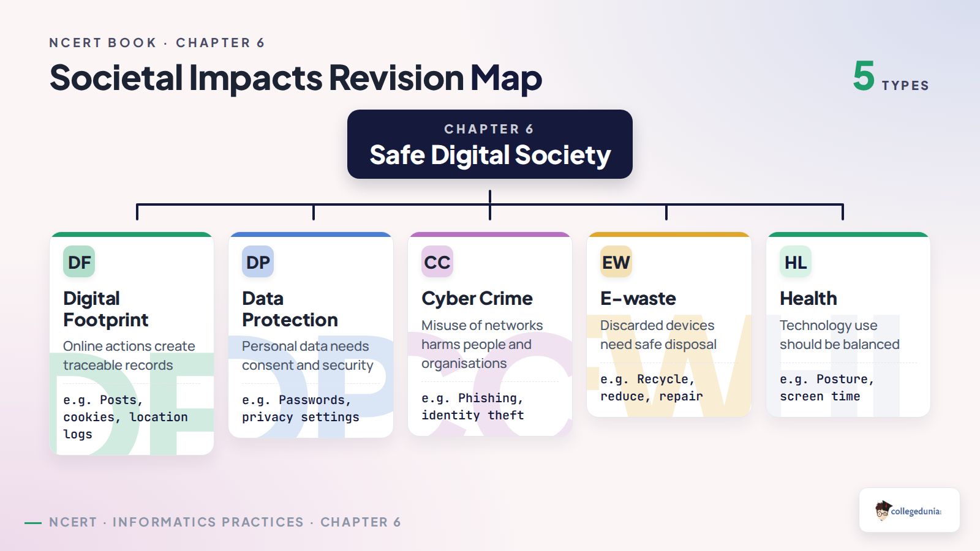Click the DF badge icon

point(79,262)
